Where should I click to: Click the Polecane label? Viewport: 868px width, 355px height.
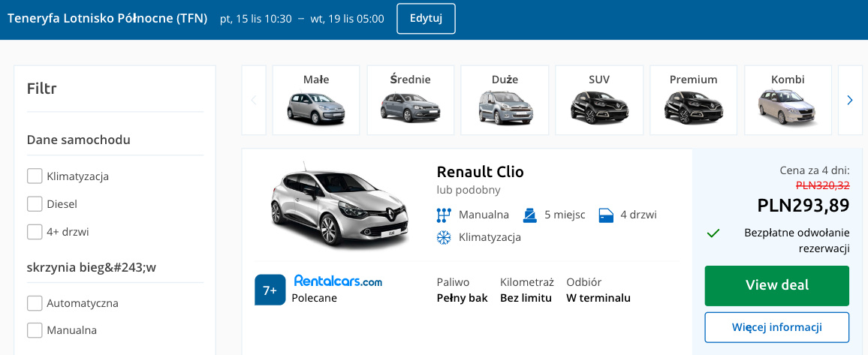(315, 298)
